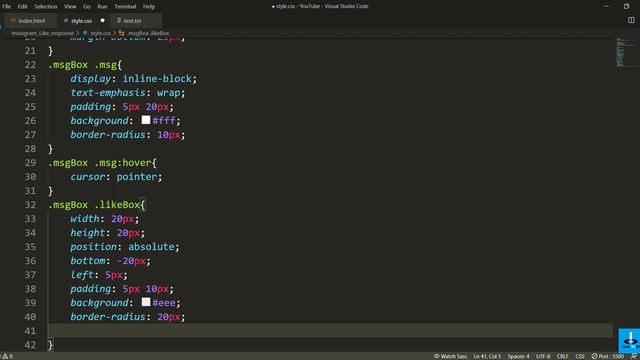The height and width of the screenshot is (360, 640).
Task: Switch to the style.css tab
Action: point(84,20)
